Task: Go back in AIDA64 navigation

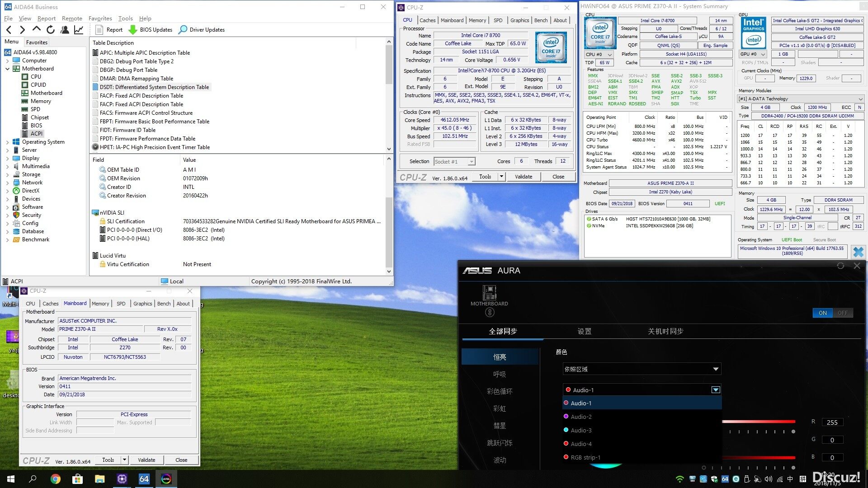Action: 9,30
